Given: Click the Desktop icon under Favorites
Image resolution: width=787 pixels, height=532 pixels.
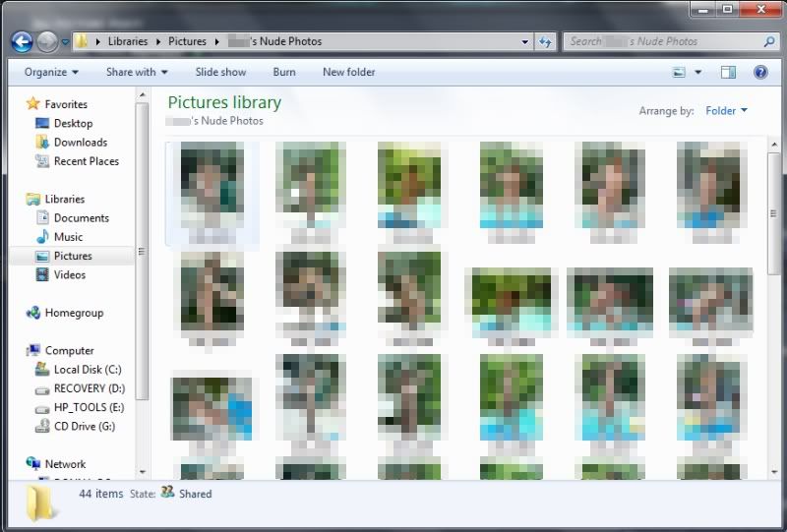Looking at the screenshot, I should (x=42, y=123).
